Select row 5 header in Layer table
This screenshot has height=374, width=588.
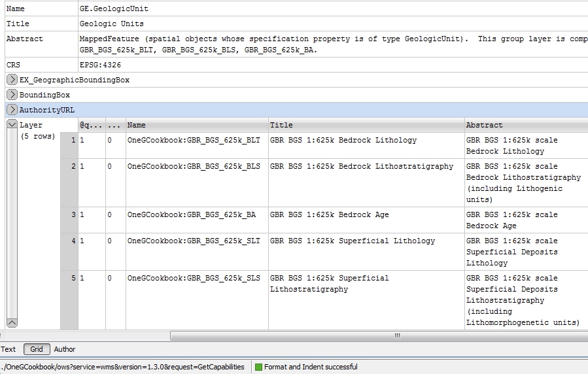pos(69,300)
